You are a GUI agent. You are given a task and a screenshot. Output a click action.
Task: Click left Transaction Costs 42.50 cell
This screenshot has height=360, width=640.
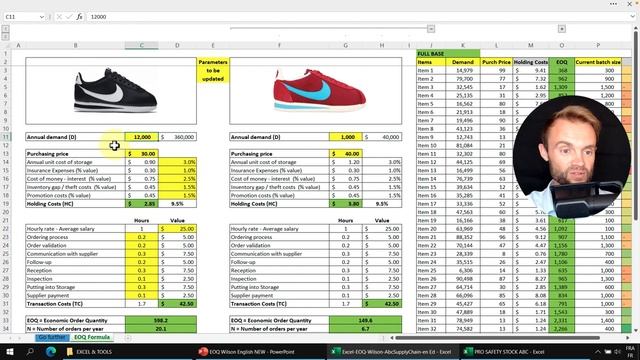(177, 304)
